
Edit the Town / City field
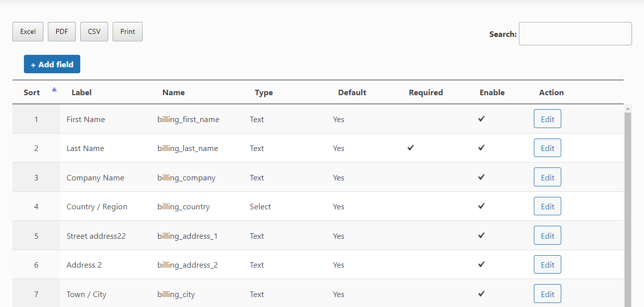(547, 294)
